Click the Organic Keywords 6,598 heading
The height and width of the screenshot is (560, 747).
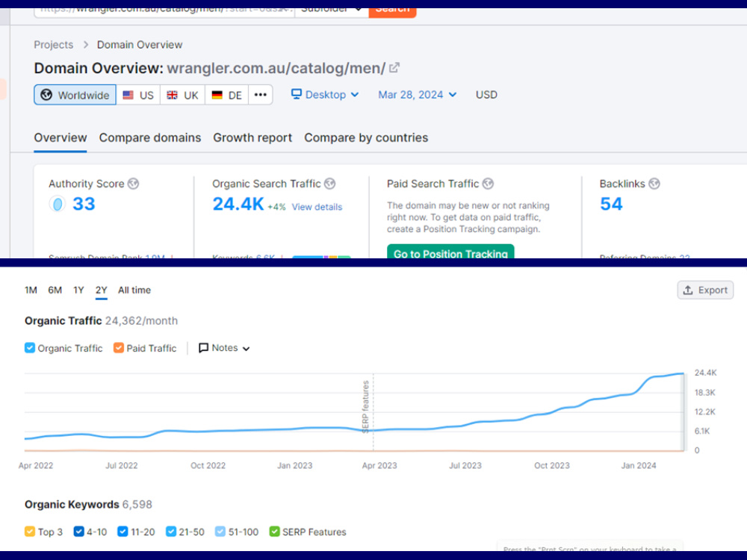coord(88,504)
